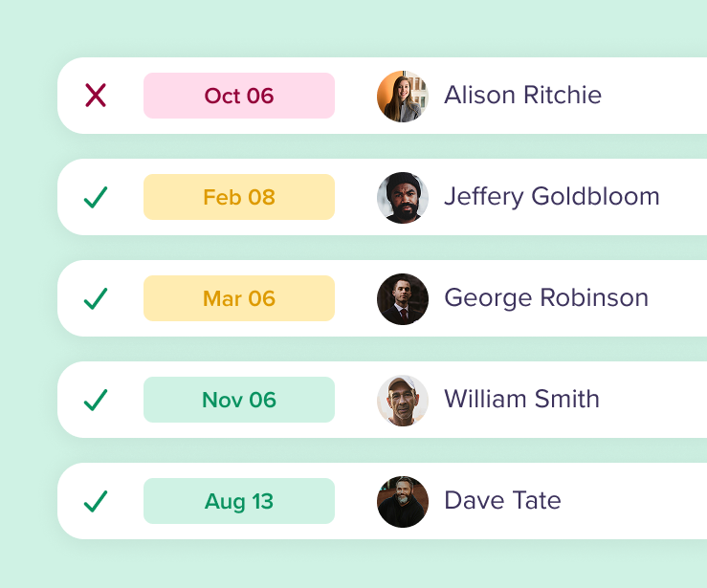The image size is (707, 588).
Task: Select the yellow Feb 08 date badge
Action: (x=239, y=197)
